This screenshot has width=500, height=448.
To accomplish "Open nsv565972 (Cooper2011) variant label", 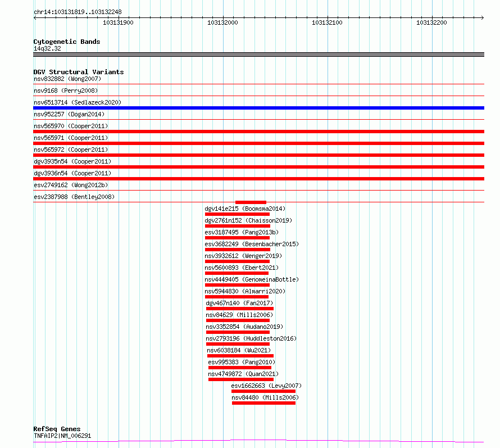I will [71, 150].
